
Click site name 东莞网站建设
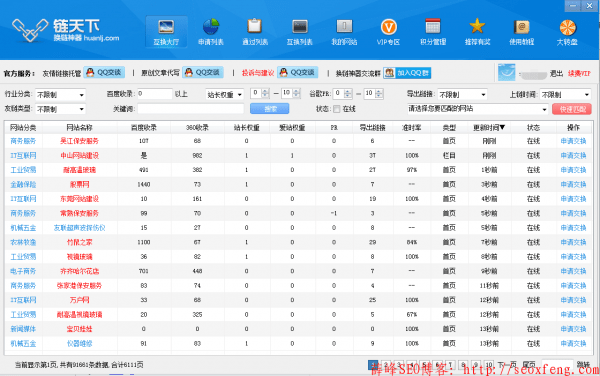[79, 199]
